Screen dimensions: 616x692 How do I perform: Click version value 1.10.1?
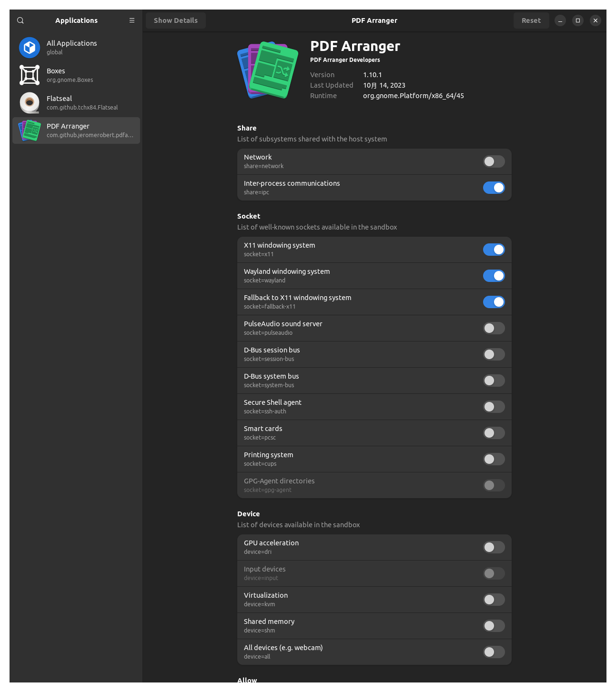coord(373,75)
